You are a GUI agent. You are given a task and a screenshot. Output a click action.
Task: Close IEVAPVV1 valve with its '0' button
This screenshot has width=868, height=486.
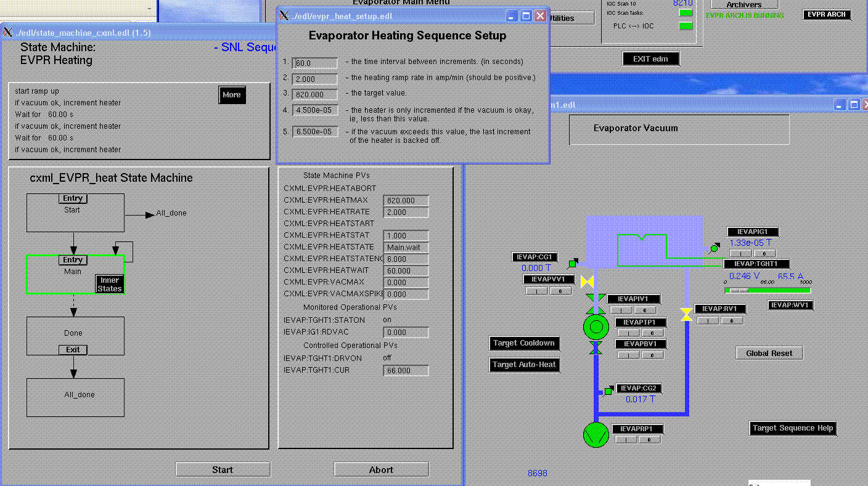tap(560, 291)
